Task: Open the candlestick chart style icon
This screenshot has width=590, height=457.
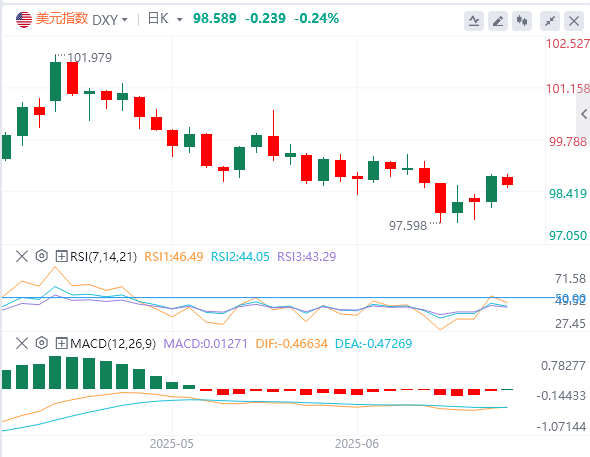Action: pos(522,21)
